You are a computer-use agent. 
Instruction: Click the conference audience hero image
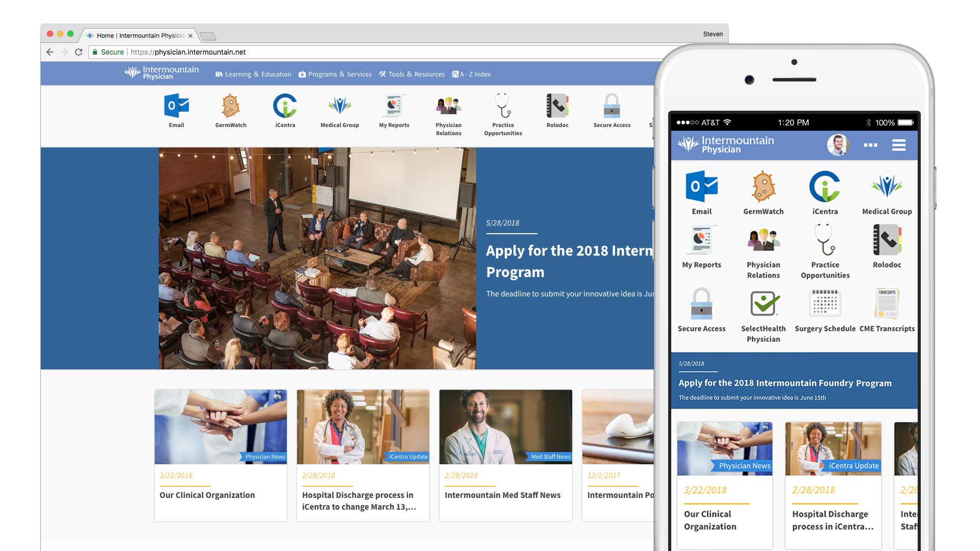tap(317, 258)
